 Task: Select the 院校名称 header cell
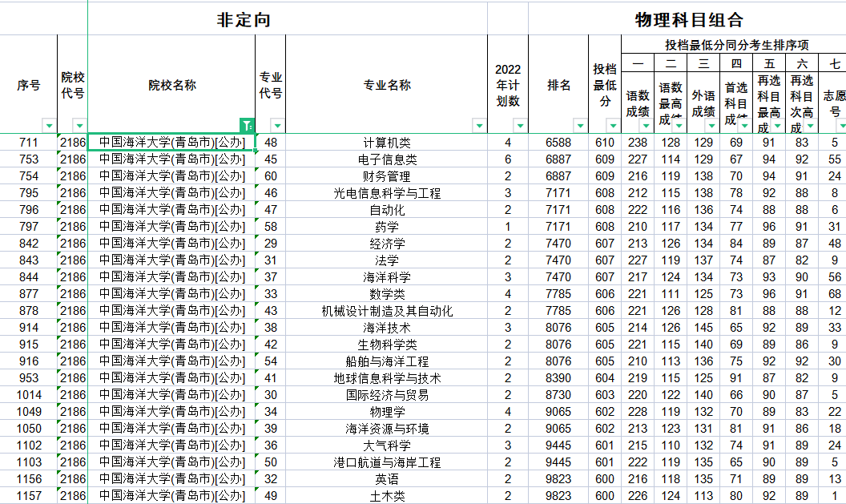(171, 85)
